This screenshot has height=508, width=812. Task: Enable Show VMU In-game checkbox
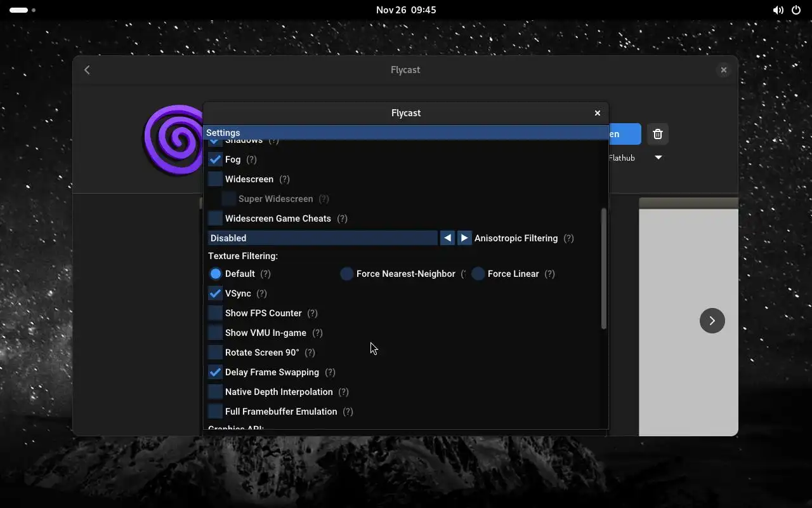(215, 333)
